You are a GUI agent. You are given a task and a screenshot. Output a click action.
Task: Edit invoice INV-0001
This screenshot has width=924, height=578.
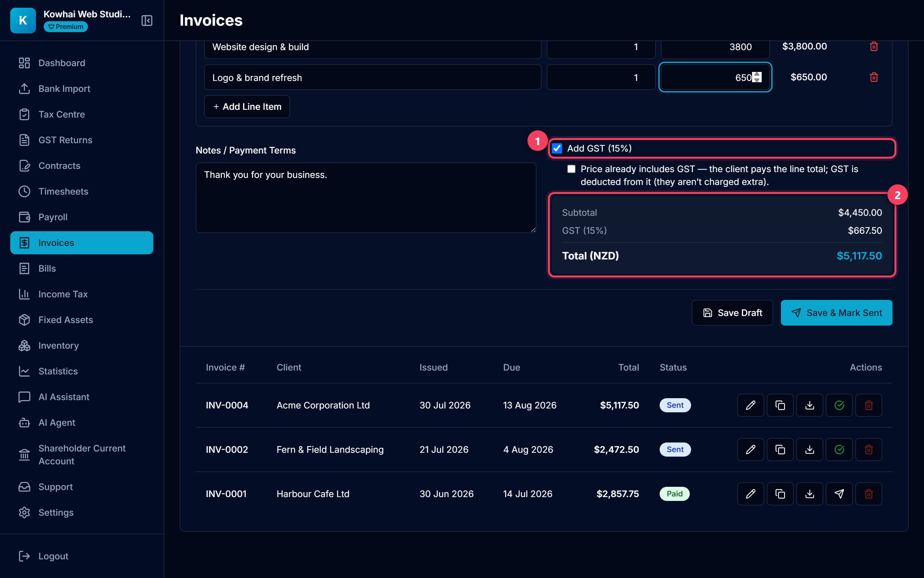pos(750,494)
